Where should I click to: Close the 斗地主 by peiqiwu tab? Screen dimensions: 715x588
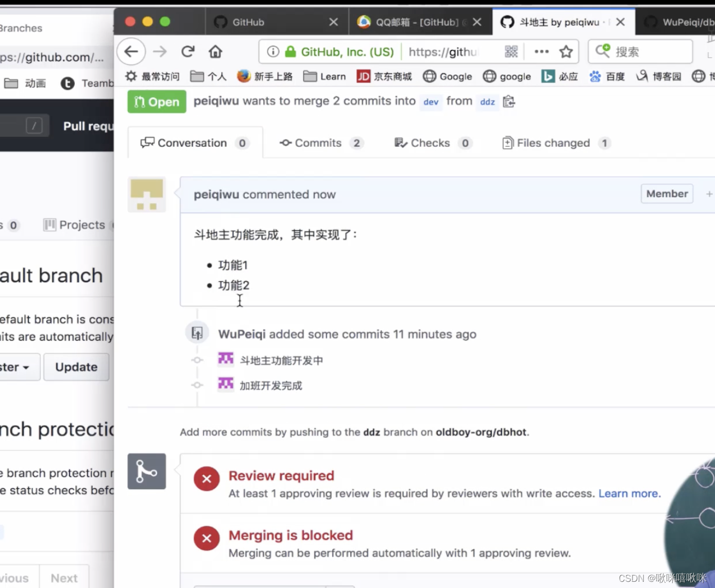620,22
